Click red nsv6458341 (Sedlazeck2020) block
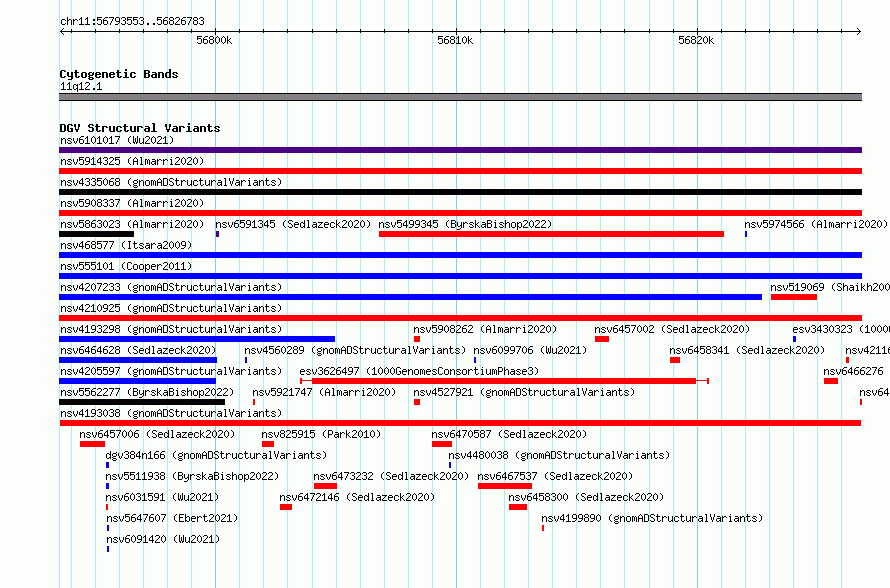This screenshot has width=890, height=588. 675,360
